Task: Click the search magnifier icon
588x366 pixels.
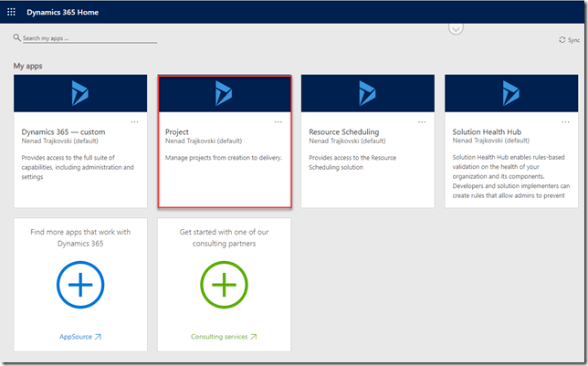Action: (17, 38)
